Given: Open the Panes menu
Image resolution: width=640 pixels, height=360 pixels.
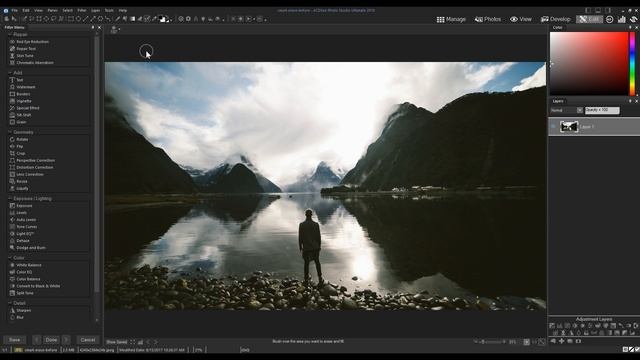Looking at the screenshot, I should 53,10.
